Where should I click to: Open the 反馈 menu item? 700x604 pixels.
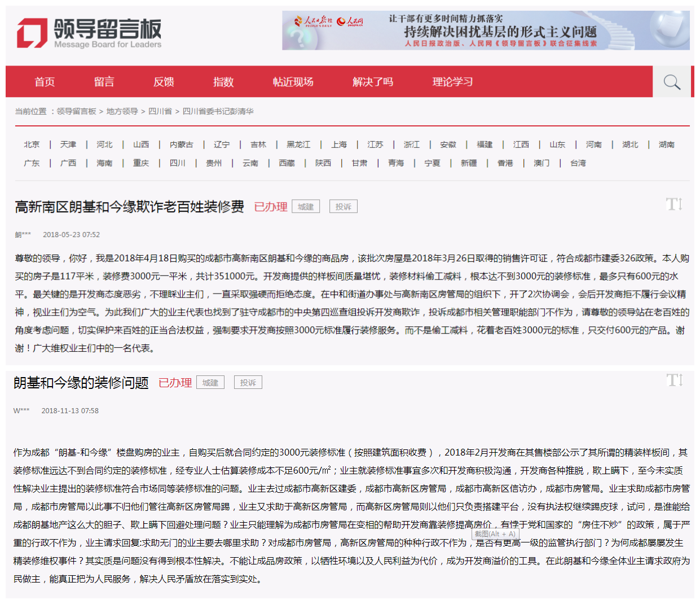point(164,82)
